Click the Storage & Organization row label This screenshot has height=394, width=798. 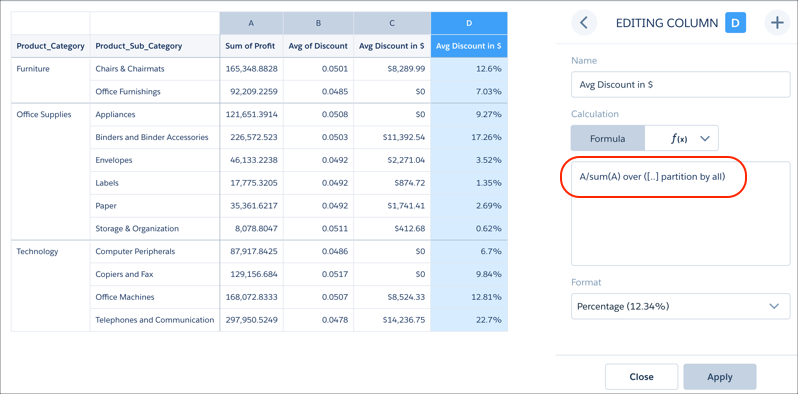pos(137,229)
